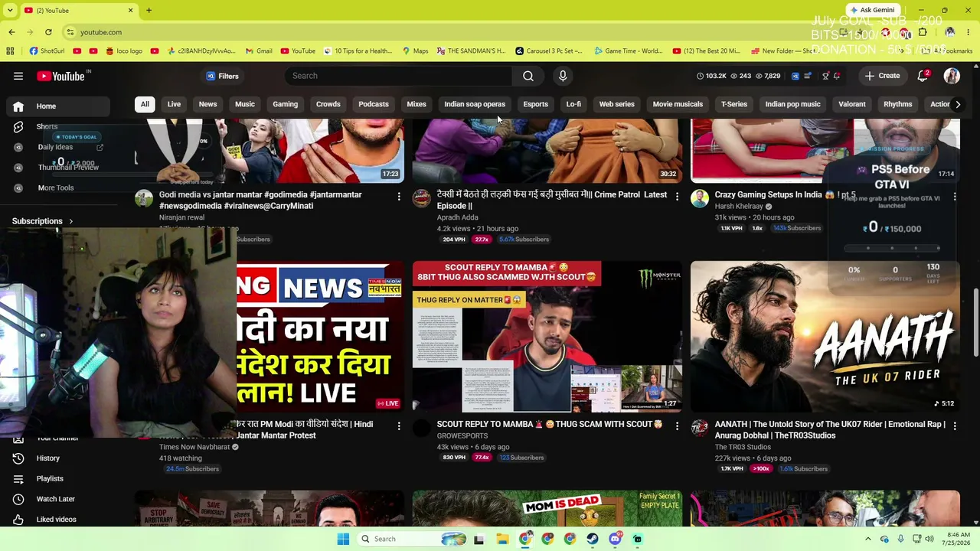Go back in browser history
The image size is (980, 551).
11,32
